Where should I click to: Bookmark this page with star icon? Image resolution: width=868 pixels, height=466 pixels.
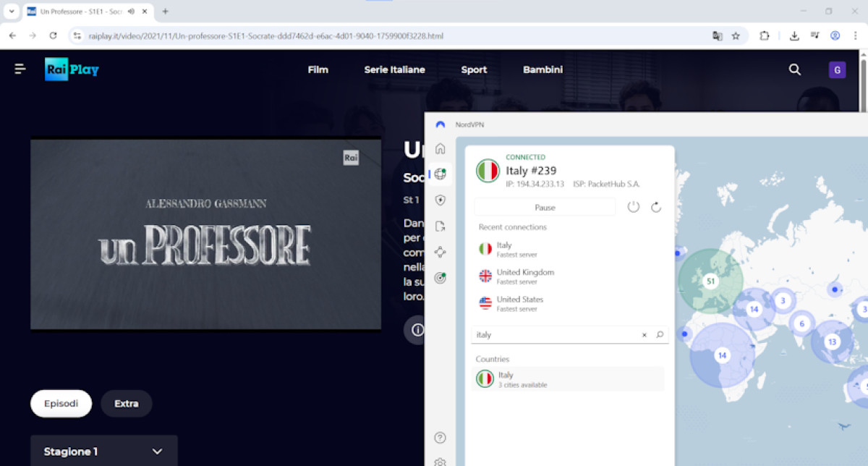coord(736,35)
